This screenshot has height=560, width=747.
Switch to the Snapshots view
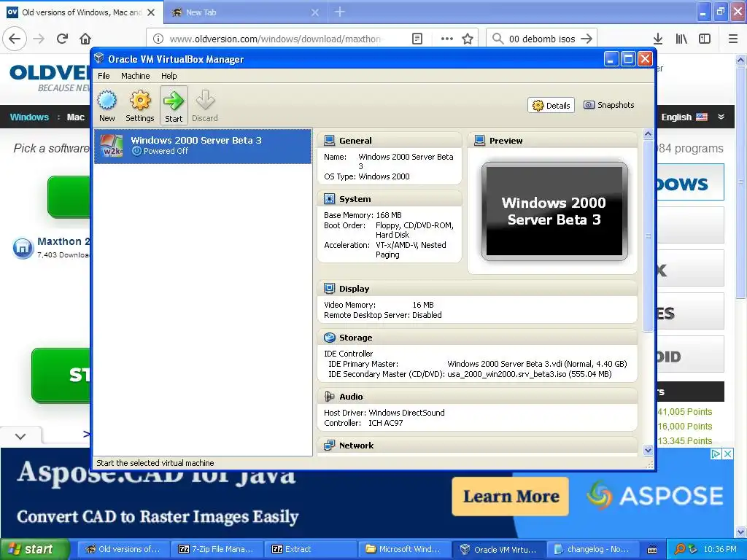click(609, 105)
